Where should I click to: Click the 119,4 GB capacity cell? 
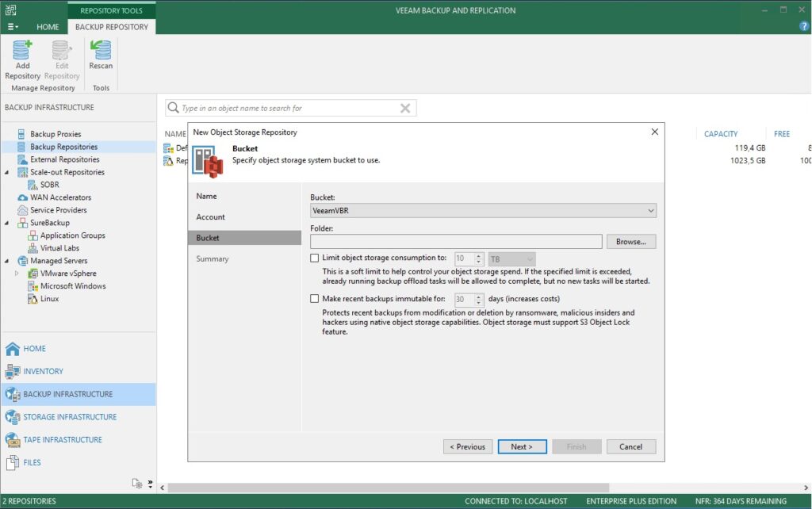(750, 148)
